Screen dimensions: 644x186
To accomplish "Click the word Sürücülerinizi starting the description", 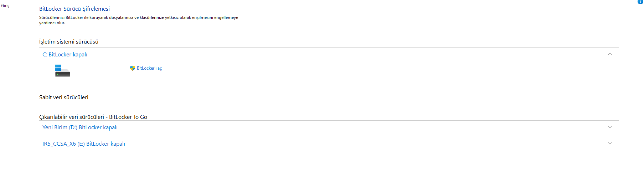I will [52, 17].
